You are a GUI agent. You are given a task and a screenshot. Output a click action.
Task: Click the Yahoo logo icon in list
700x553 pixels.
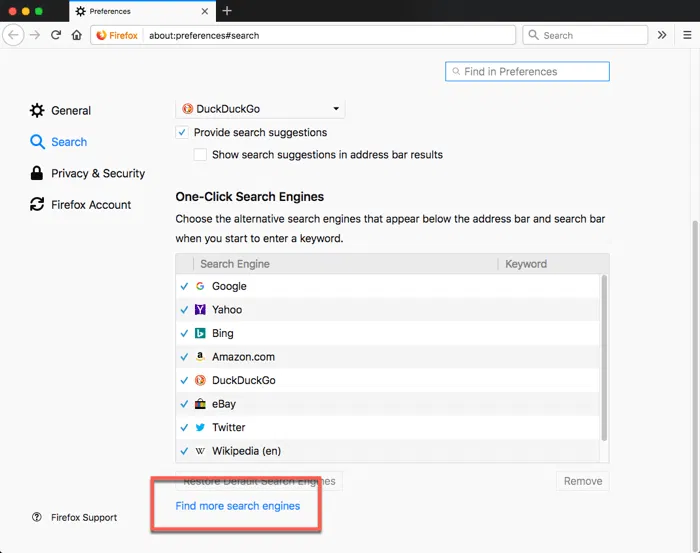[x=200, y=309]
